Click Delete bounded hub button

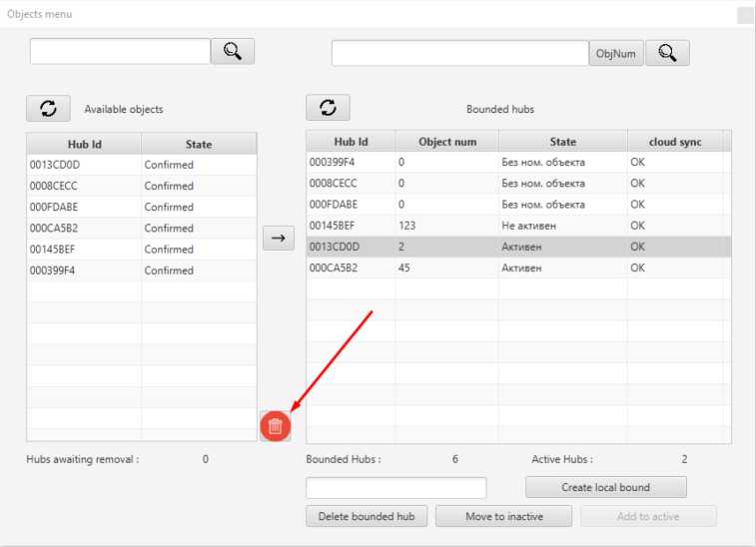[x=367, y=516]
